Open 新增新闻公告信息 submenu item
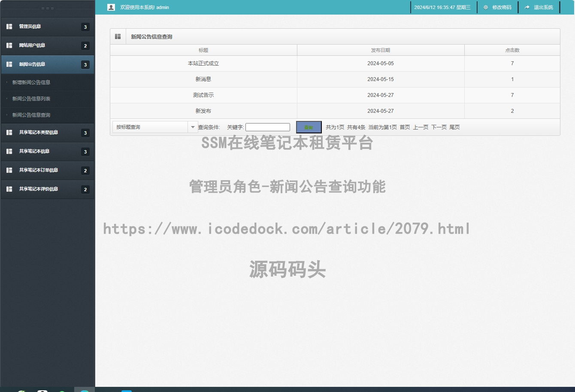Screen dimensions: 575x392 pos(31,82)
